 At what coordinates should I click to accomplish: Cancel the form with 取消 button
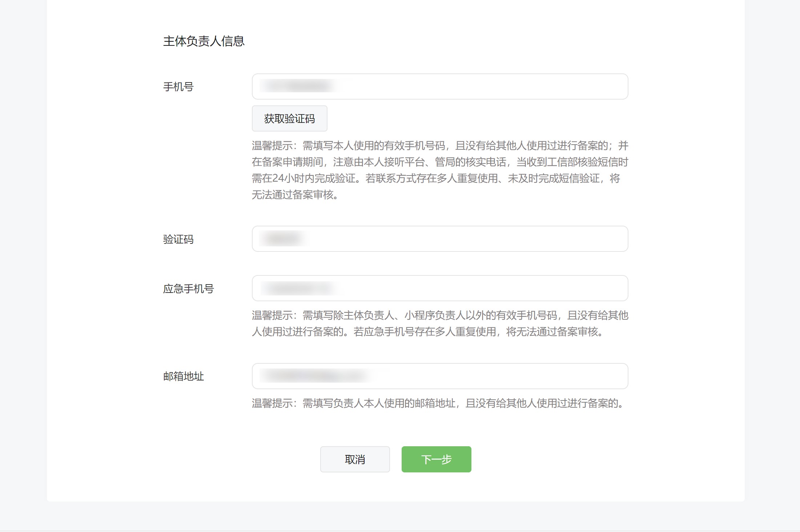pyautogui.click(x=355, y=459)
